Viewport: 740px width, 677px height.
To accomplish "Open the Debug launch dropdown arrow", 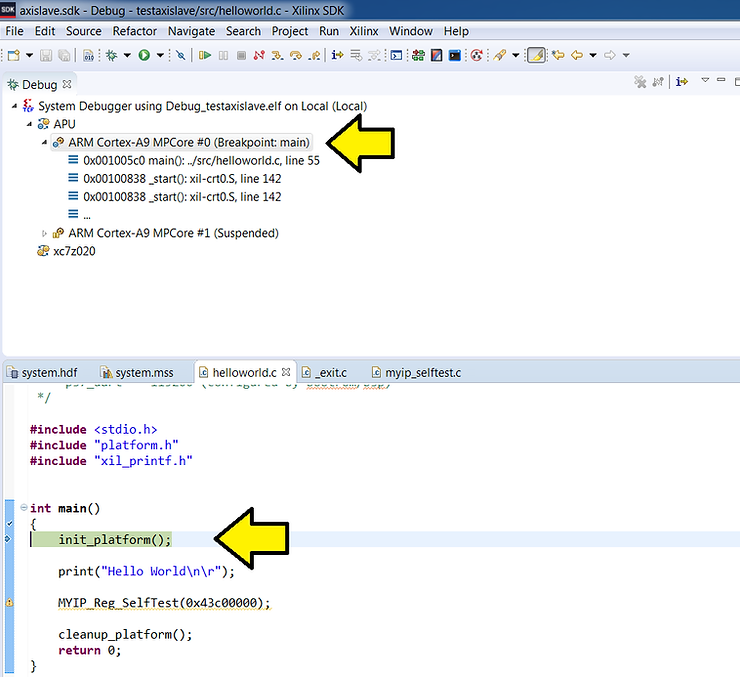I will coord(127,55).
